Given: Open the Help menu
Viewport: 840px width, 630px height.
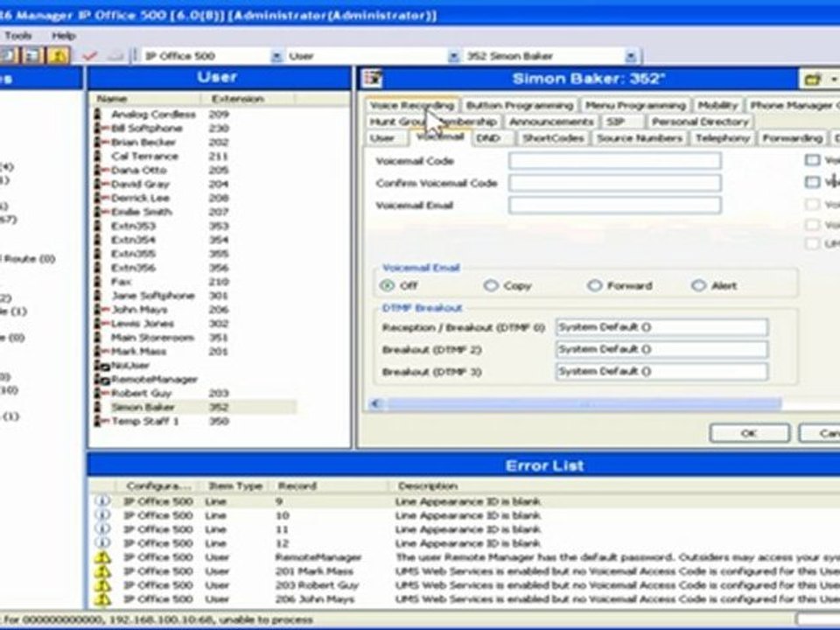Looking at the screenshot, I should pyautogui.click(x=64, y=36).
